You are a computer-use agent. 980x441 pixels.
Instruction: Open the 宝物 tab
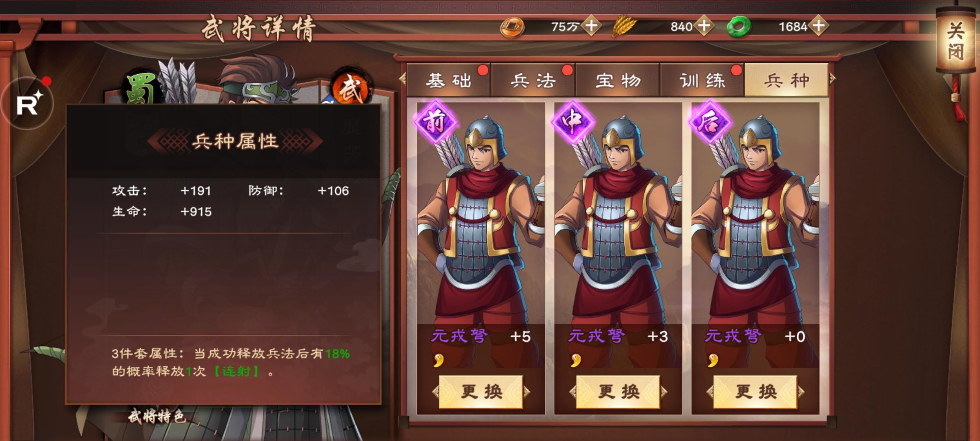point(618,80)
